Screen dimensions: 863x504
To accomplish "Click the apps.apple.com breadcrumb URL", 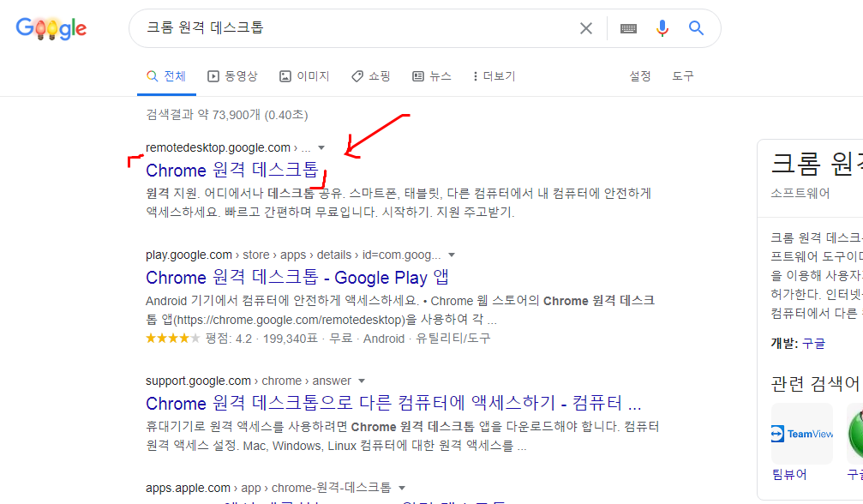I will 268,488.
